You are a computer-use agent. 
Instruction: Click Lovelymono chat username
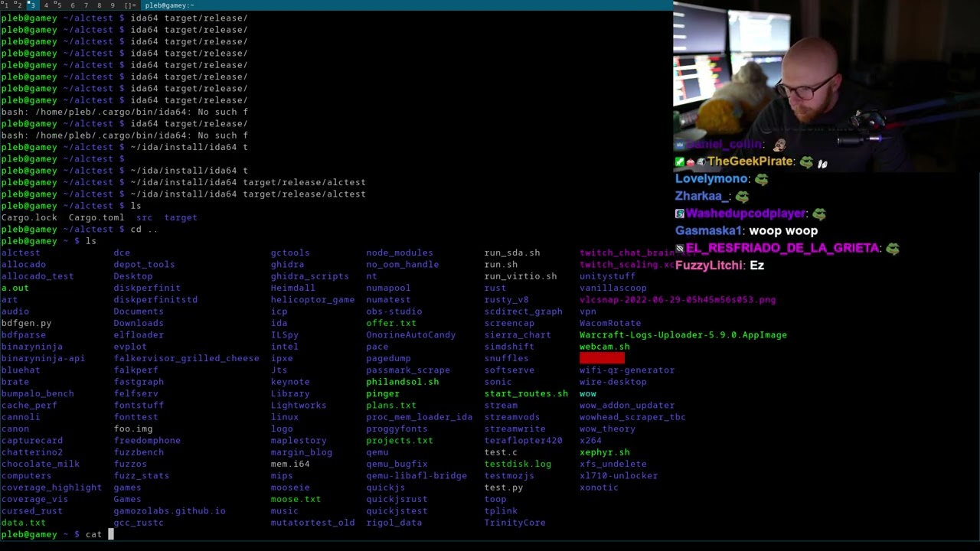tap(711, 178)
